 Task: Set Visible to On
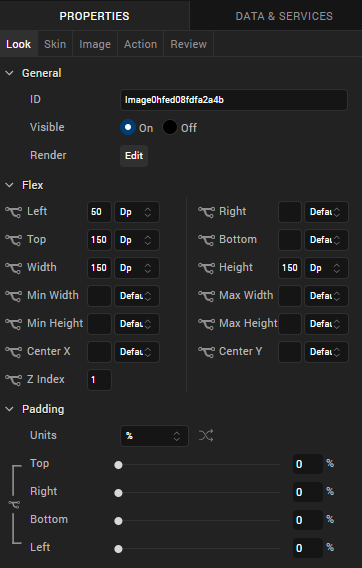point(128,128)
